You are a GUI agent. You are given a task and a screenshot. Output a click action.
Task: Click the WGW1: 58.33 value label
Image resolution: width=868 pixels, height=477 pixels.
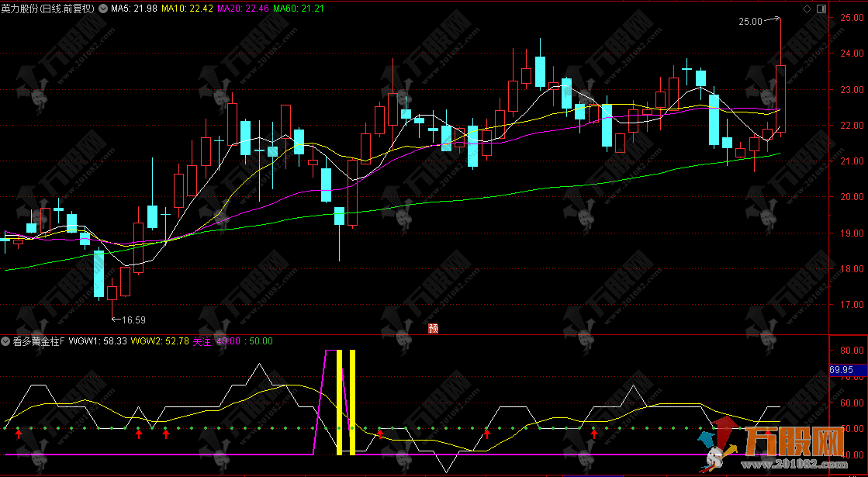(x=98, y=340)
